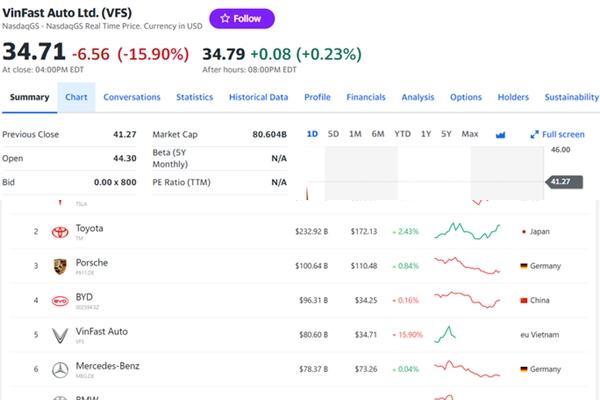600x400 pixels.
Task: Click the Mercedes-Benz star icon
Action: [x=59, y=369]
